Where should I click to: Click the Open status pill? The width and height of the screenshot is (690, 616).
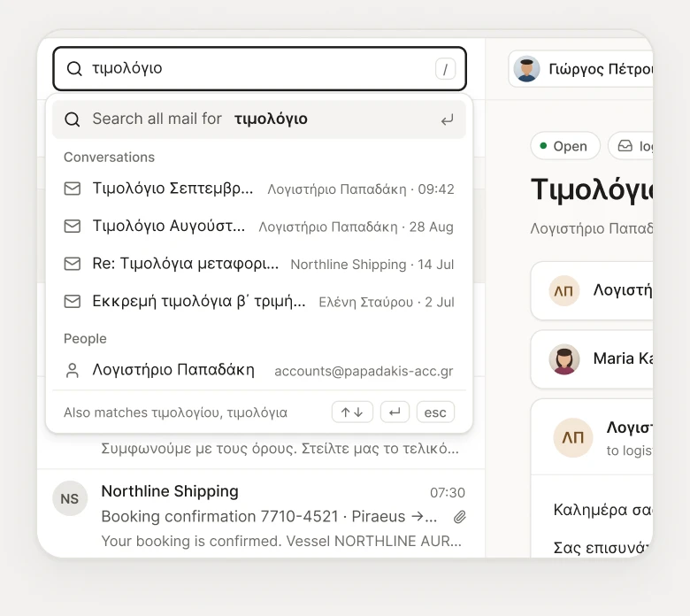point(565,146)
